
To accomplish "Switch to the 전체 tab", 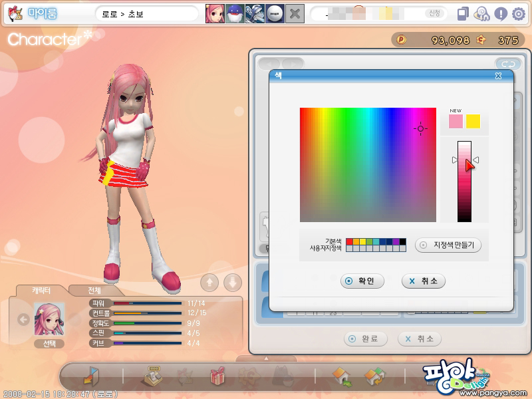I will pyautogui.click(x=94, y=291).
